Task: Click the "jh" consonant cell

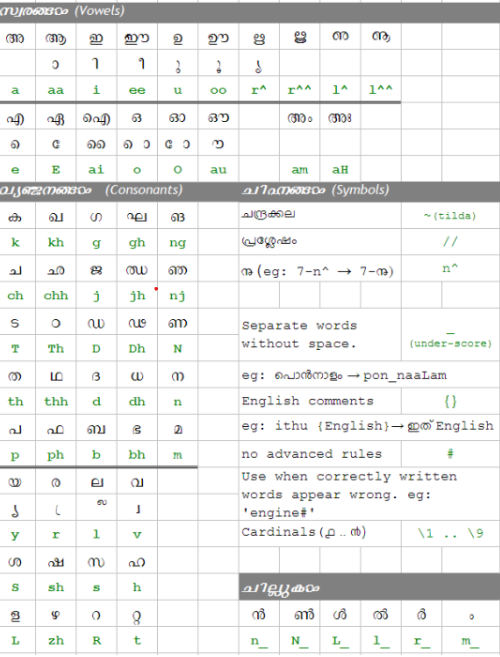Action: point(137,295)
